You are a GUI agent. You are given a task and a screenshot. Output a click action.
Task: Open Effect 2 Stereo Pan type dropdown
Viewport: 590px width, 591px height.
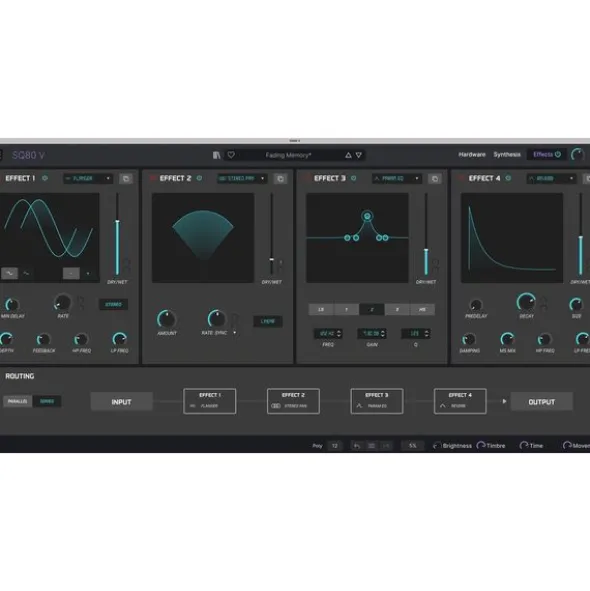point(242,178)
